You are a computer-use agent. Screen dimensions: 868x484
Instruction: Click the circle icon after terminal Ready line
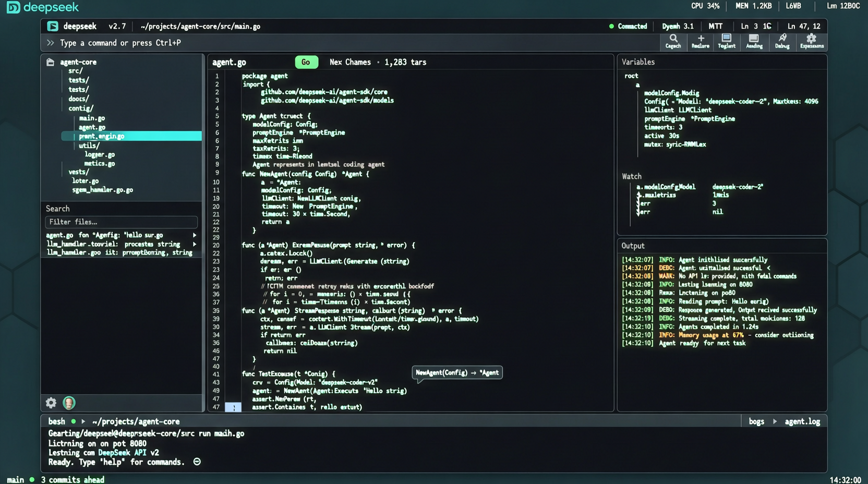(197, 462)
